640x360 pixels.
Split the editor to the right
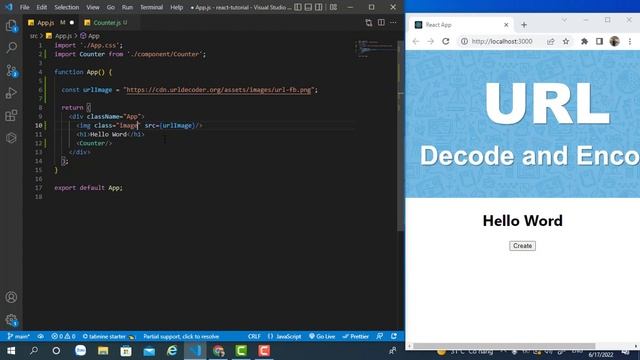381,23
